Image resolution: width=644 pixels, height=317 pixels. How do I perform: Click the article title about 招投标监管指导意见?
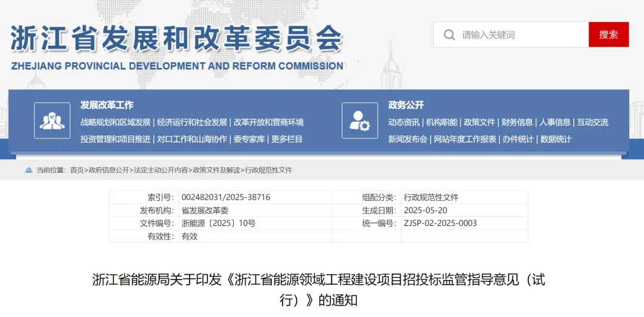pyautogui.click(x=318, y=290)
